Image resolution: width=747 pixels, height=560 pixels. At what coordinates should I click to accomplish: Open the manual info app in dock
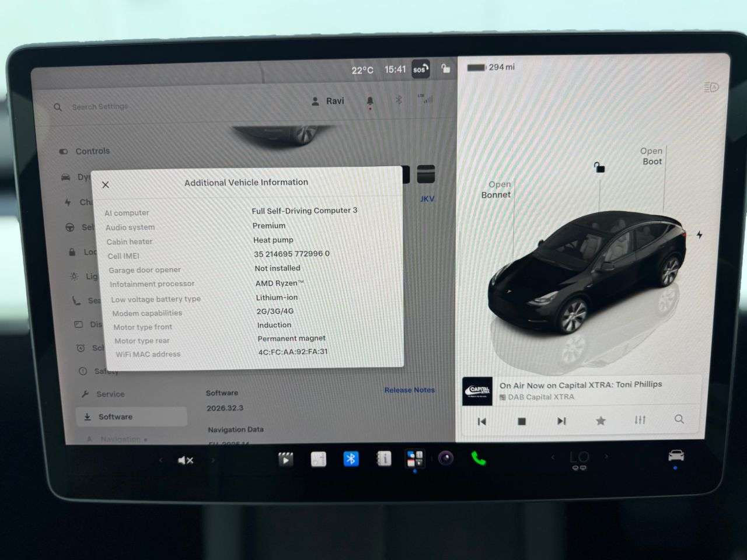tap(383, 459)
